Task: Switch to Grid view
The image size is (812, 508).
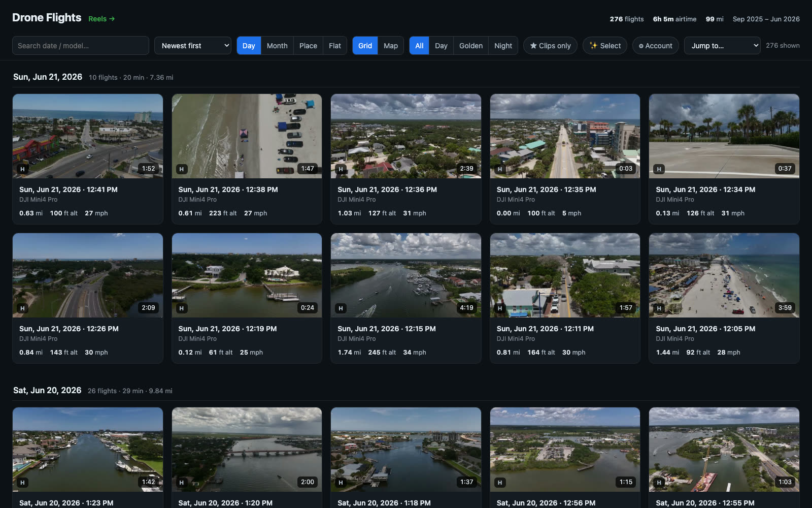Action: [365, 46]
